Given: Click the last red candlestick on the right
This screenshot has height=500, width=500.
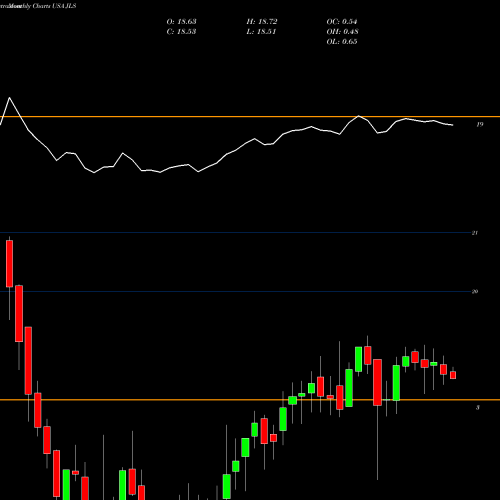Looking at the screenshot, I should click(453, 375).
